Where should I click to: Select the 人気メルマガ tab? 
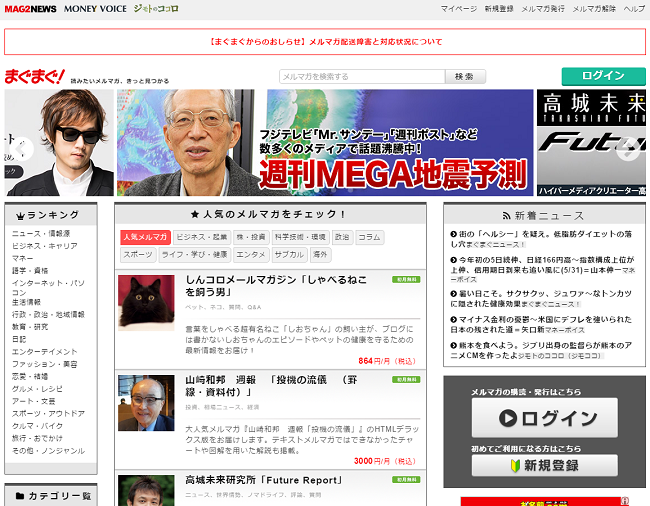(145, 237)
